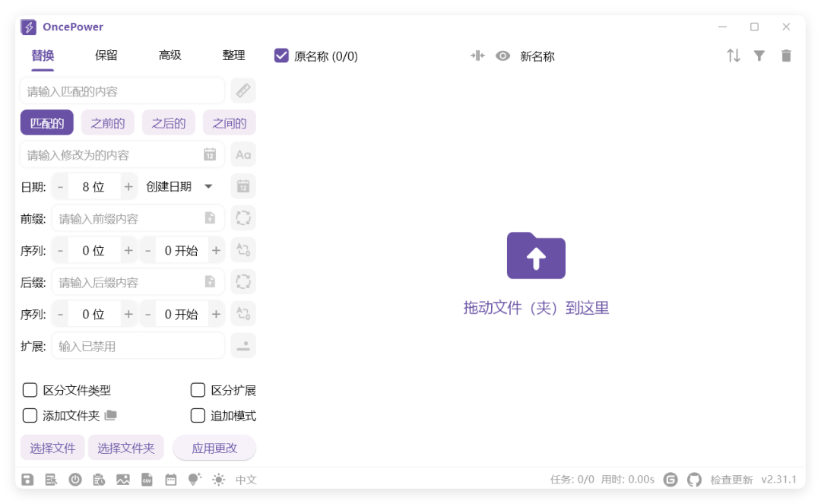The image size is (821, 504).
Task: Increase the suffix 序列 位 count with plus
Action: [x=128, y=315]
